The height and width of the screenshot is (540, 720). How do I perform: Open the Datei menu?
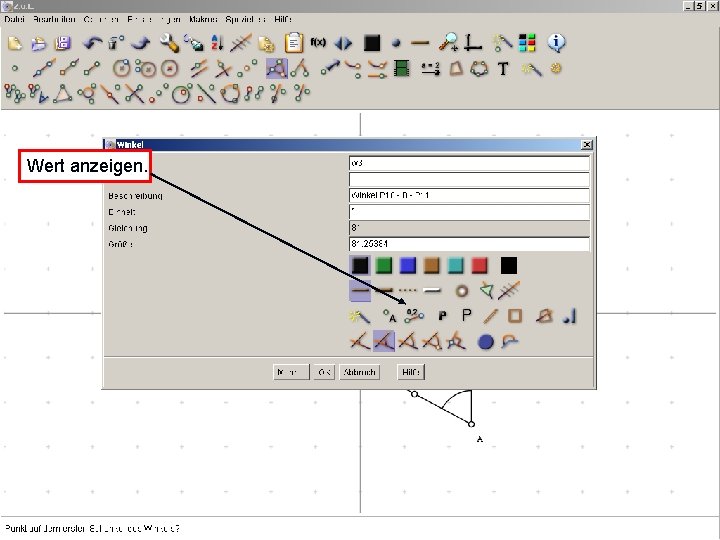14,19
